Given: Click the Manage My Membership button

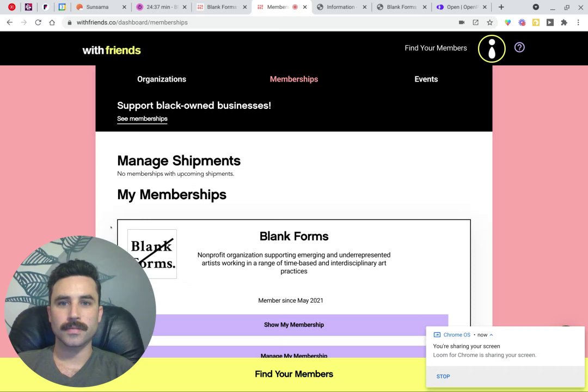Looking at the screenshot, I should 294,352.
